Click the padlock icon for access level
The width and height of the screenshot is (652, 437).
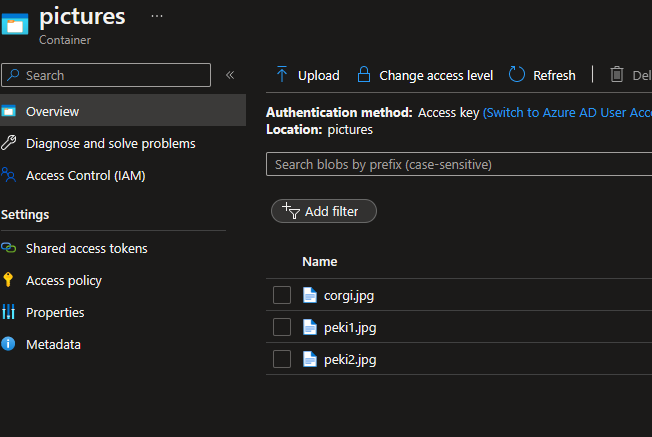tap(364, 74)
